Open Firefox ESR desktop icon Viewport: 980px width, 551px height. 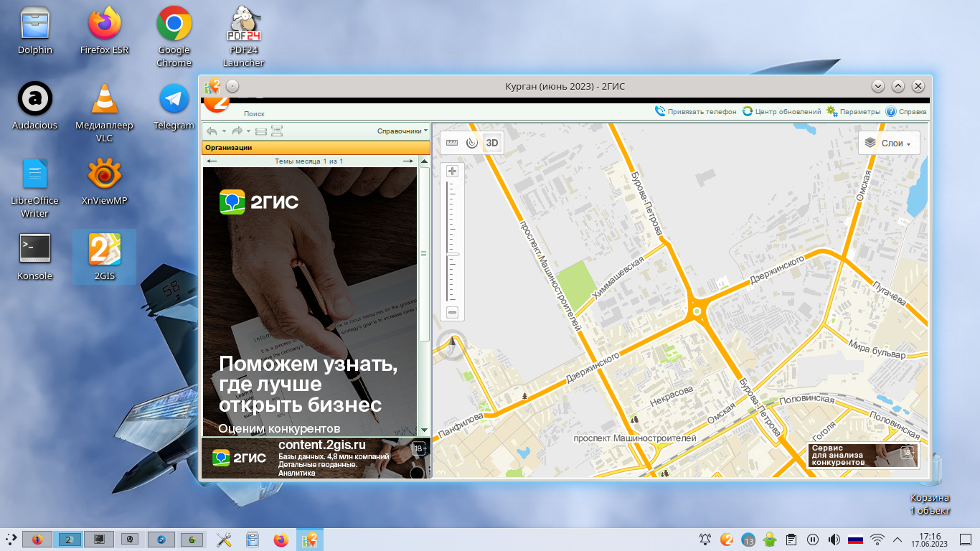click(x=105, y=32)
